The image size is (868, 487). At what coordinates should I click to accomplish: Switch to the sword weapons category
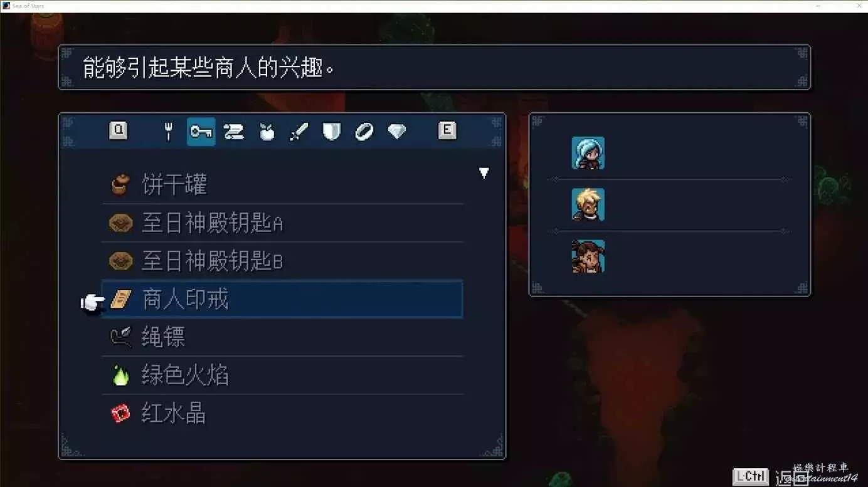click(x=299, y=132)
